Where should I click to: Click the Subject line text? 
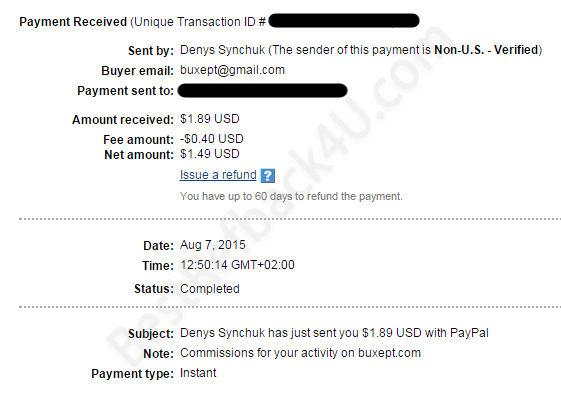pos(334,333)
